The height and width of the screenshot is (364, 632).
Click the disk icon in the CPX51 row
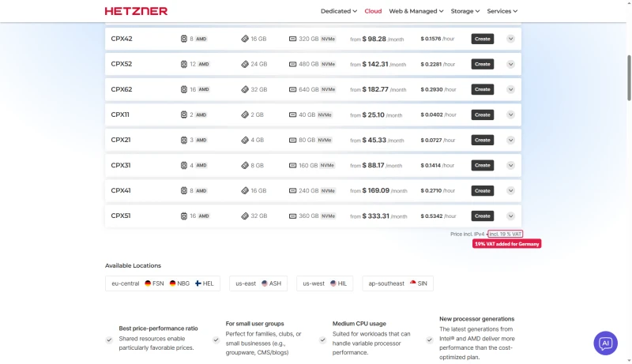click(292, 216)
